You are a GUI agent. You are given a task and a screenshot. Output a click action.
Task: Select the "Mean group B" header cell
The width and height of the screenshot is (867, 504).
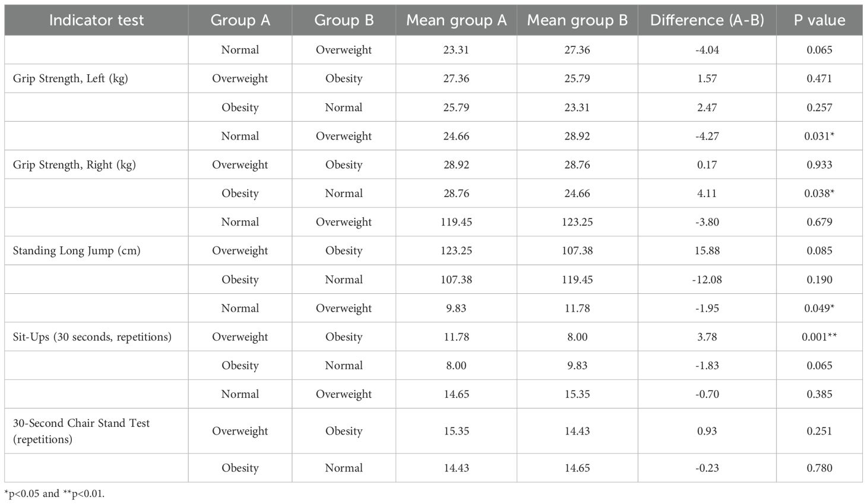pyautogui.click(x=577, y=20)
